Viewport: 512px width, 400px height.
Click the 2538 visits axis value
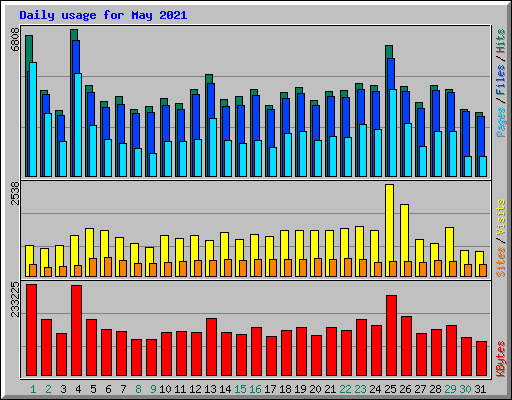coord(15,193)
